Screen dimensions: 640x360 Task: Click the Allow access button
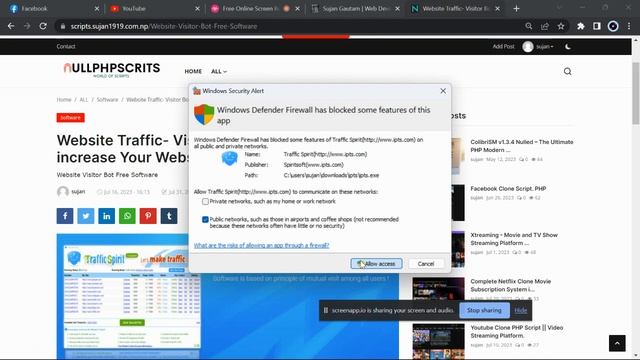(x=376, y=264)
